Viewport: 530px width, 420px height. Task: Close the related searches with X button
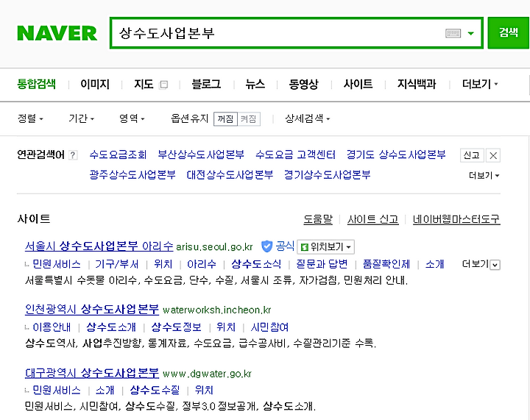[493, 155]
